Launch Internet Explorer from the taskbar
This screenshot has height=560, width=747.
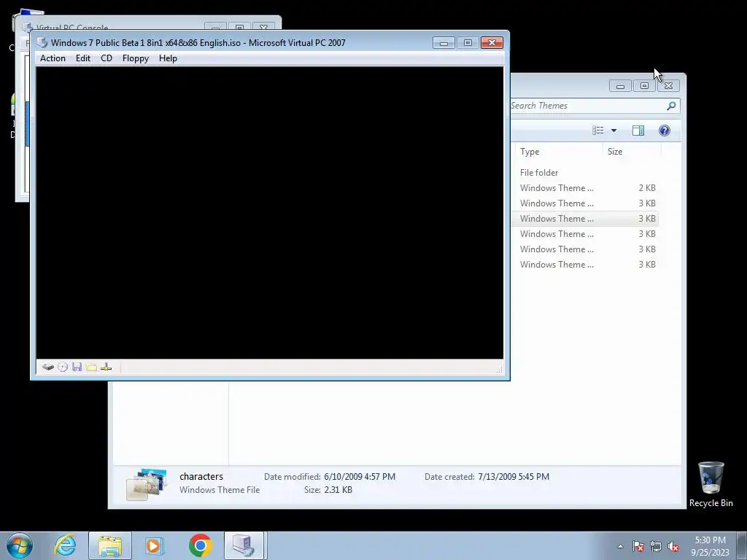65,545
